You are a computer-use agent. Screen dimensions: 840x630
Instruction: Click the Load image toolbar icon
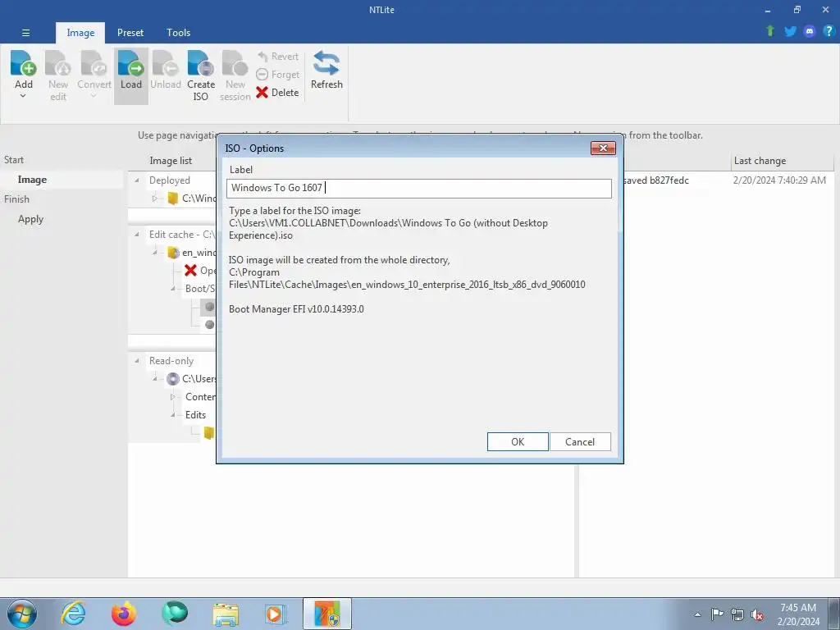(x=130, y=63)
